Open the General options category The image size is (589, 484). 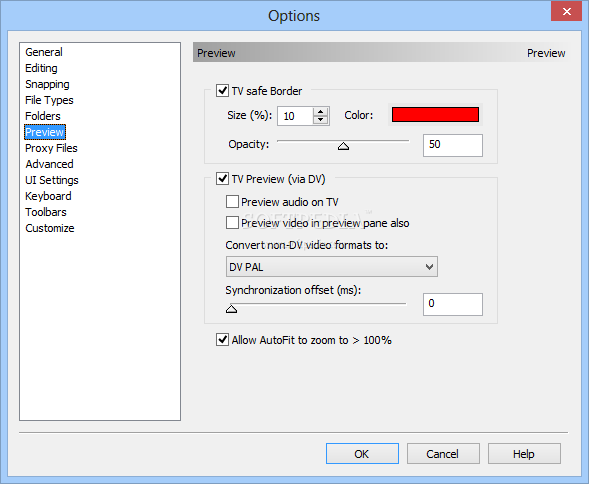click(x=44, y=52)
